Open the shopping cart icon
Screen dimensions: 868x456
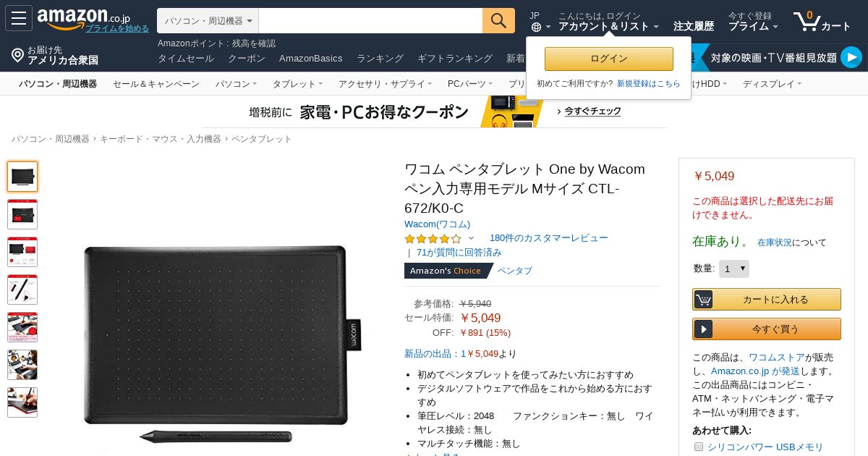tap(806, 20)
